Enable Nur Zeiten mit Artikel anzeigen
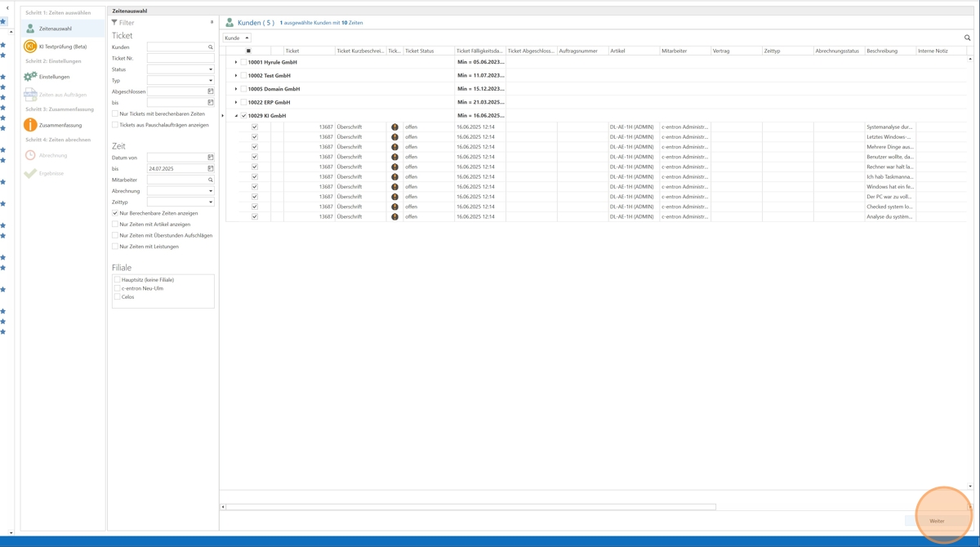This screenshot has height=547, width=980. [x=115, y=225]
